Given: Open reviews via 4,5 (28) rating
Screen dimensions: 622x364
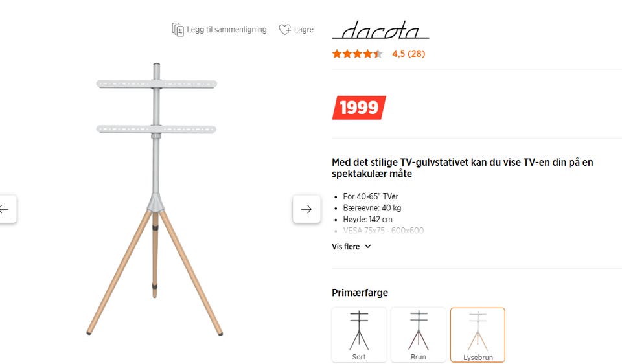Looking at the screenshot, I should coord(408,54).
